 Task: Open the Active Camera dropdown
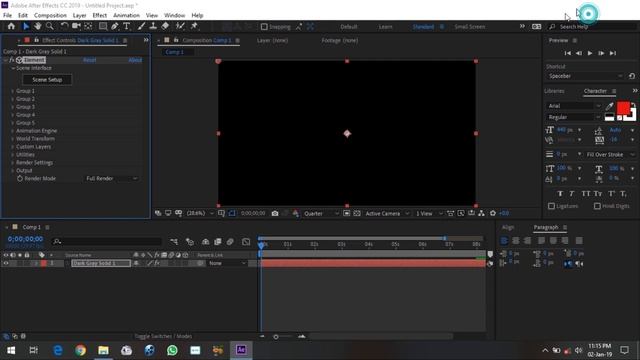coord(387,213)
